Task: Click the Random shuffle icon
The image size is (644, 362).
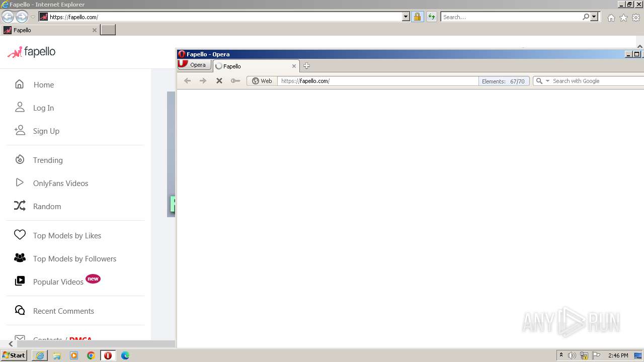Action: 20,206
